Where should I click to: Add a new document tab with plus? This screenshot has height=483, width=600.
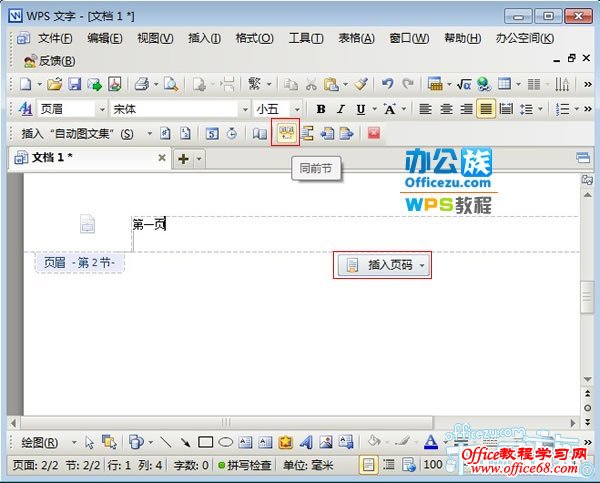point(184,158)
